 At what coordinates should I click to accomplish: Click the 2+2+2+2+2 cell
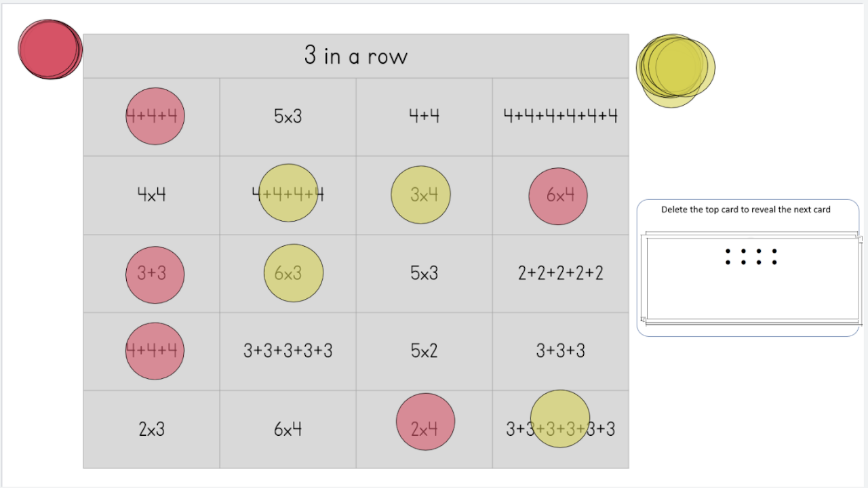click(561, 274)
